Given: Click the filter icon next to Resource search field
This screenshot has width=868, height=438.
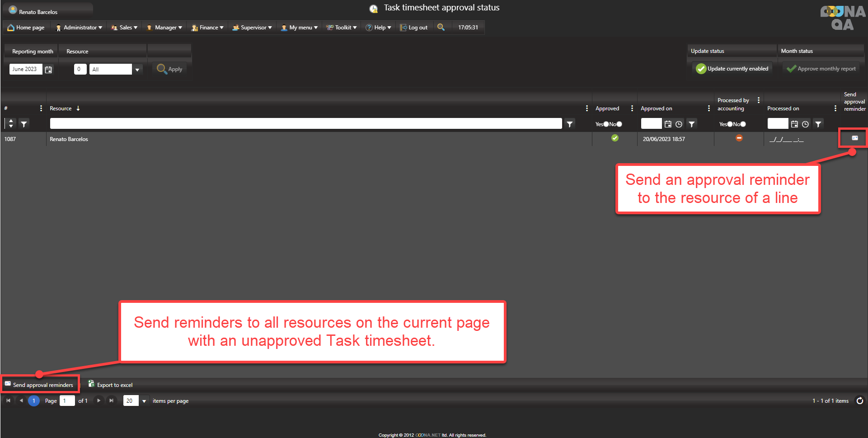Looking at the screenshot, I should pyautogui.click(x=570, y=124).
